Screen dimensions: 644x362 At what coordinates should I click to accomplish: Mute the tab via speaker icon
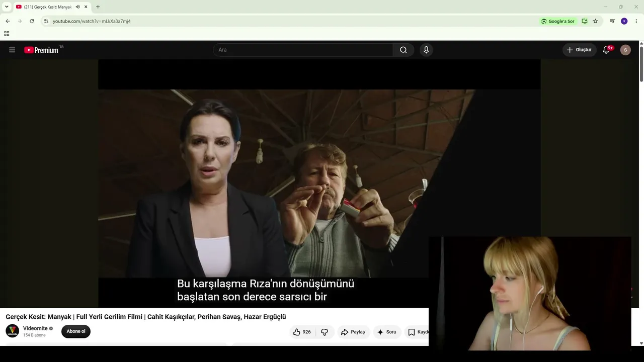(77, 7)
